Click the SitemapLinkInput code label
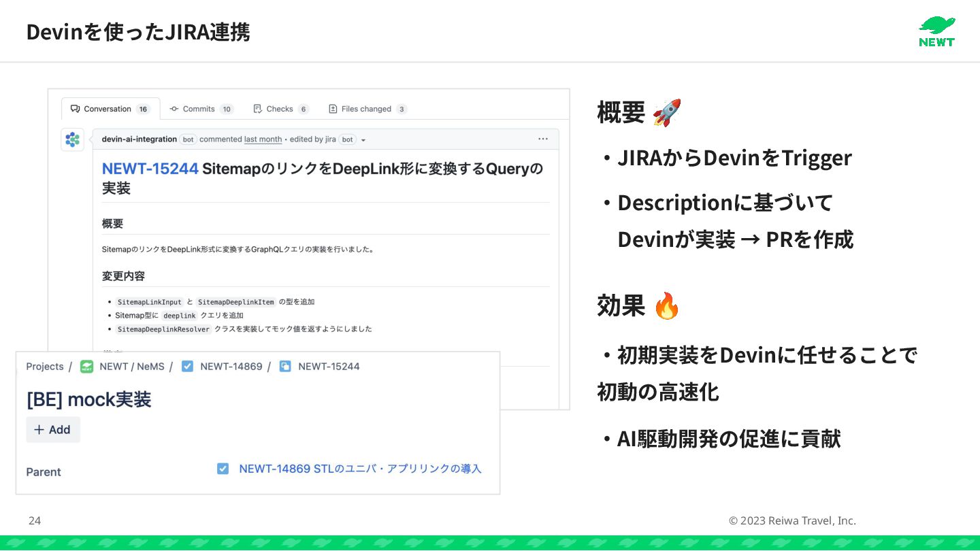 click(x=149, y=302)
